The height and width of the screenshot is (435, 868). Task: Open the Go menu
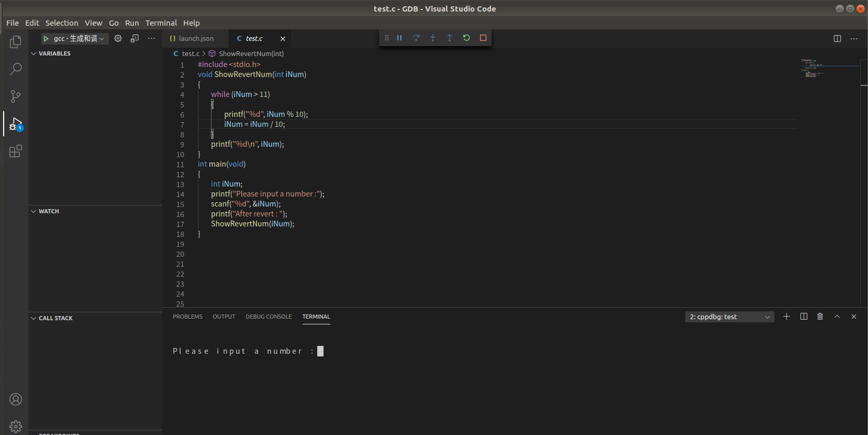114,23
